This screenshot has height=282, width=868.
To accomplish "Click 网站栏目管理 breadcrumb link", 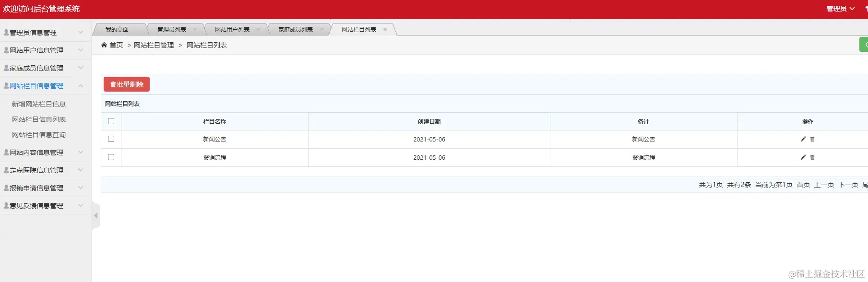I will 154,45.
